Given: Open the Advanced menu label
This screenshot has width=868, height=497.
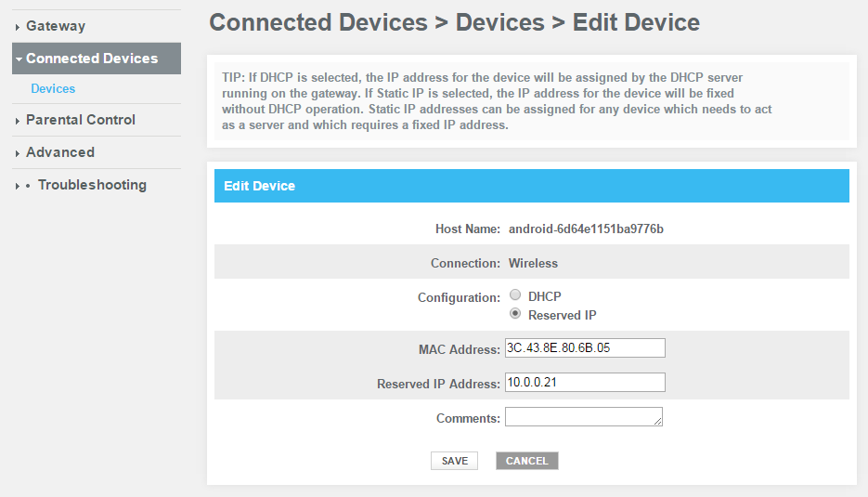Looking at the screenshot, I should pos(60,152).
